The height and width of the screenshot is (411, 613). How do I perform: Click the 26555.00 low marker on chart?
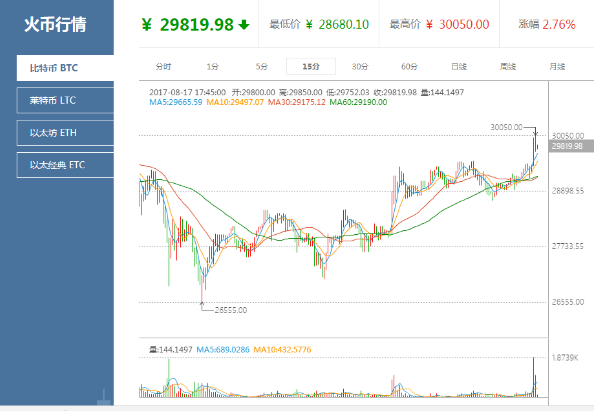point(231,310)
